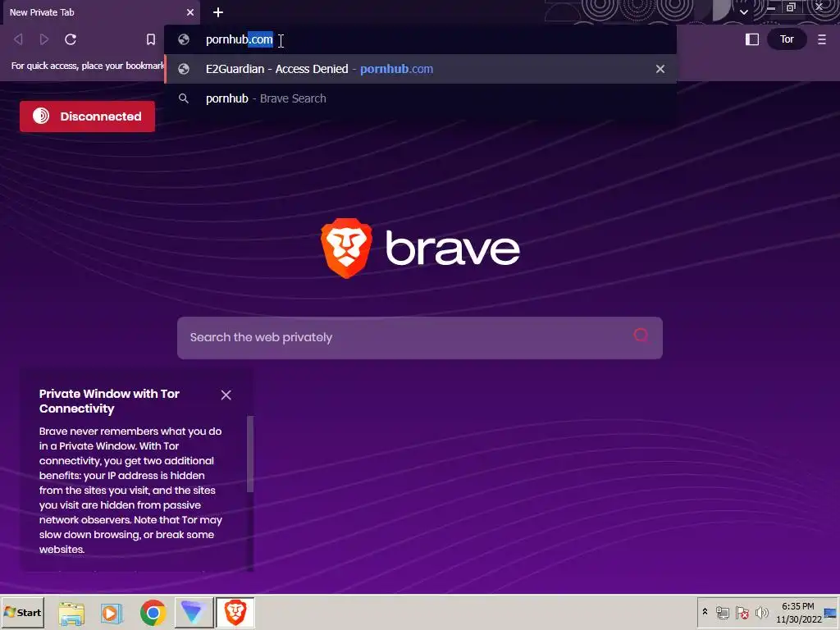Bookmark this page with the bookmark icon
This screenshot has width=840, height=630.
(151, 39)
